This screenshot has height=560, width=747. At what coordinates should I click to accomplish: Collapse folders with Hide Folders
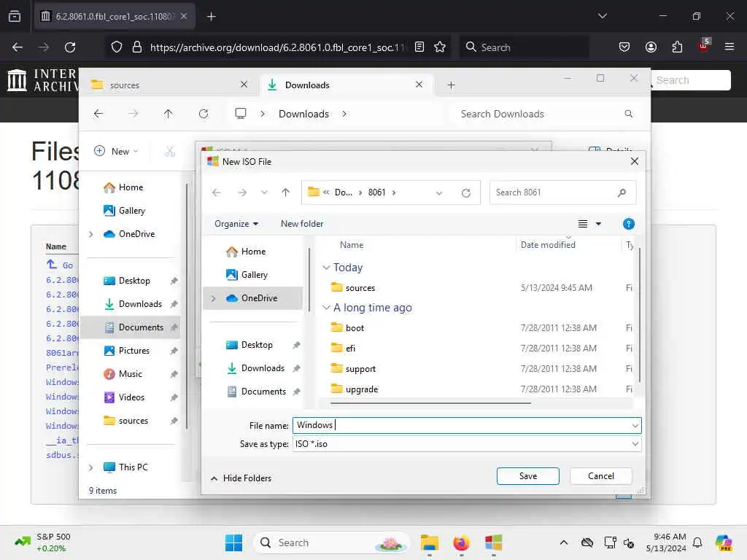[x=241, y=478]
